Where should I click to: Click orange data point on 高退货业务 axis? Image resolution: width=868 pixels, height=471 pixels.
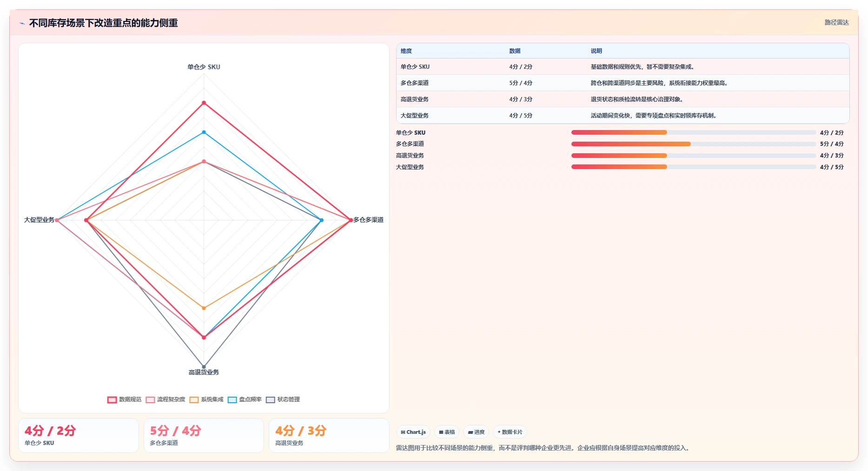coord(204,308)
